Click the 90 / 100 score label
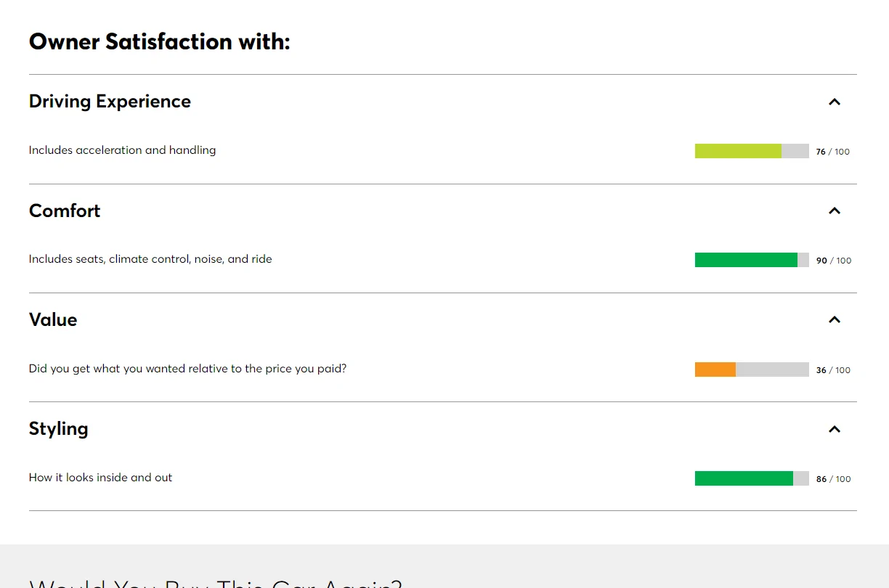Screen dimensions: 889x588 833,261
